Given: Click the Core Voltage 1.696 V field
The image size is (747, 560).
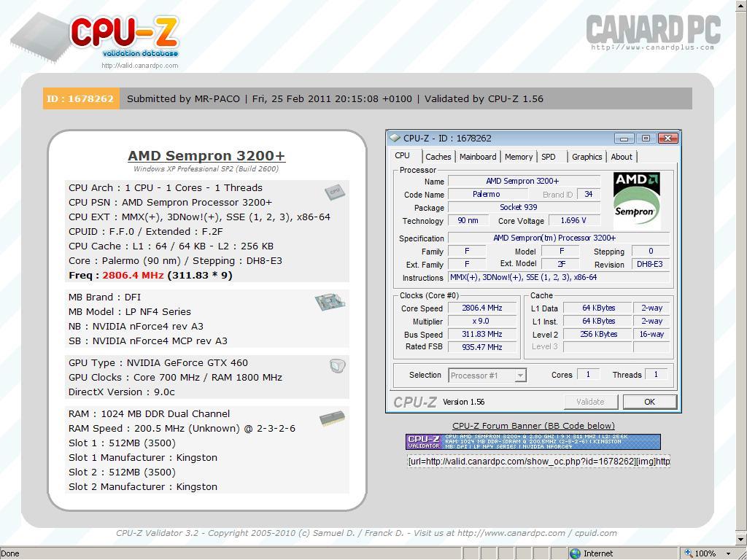Looking at the screenshot, I should point(574,220).
